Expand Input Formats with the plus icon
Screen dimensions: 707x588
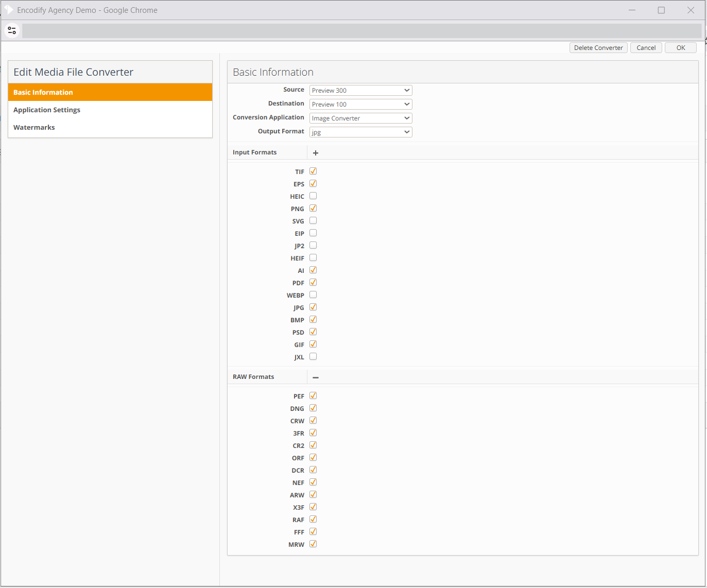coord(316,153)
